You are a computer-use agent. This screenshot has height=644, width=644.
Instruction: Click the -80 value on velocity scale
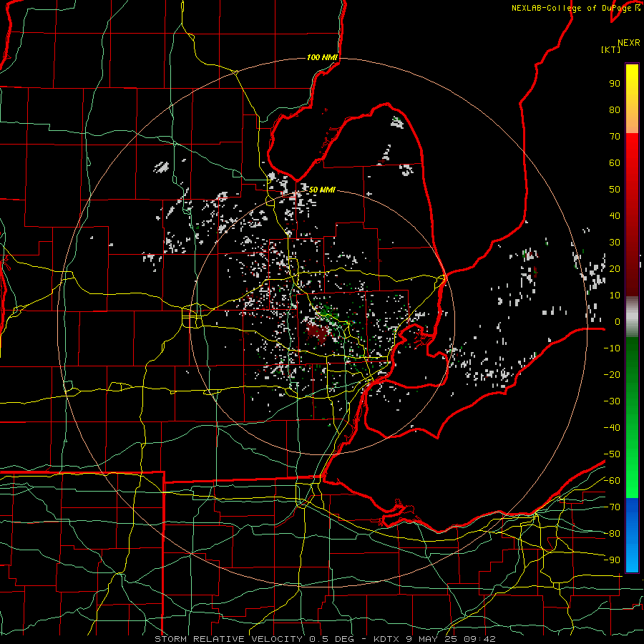(x=612, y=534)
